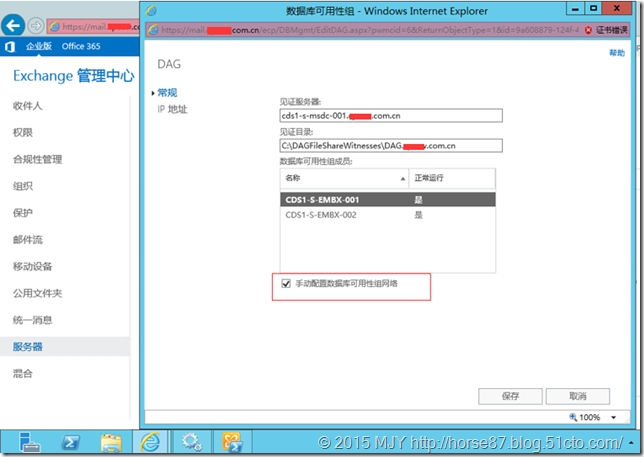This screenshot has width=644, height=457.
Task: Click the Office logo icon
Action: 10,46
